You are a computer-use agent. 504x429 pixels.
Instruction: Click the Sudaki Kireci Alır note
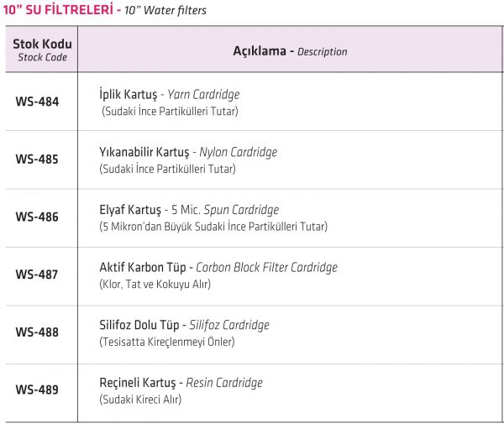[140, 400]
